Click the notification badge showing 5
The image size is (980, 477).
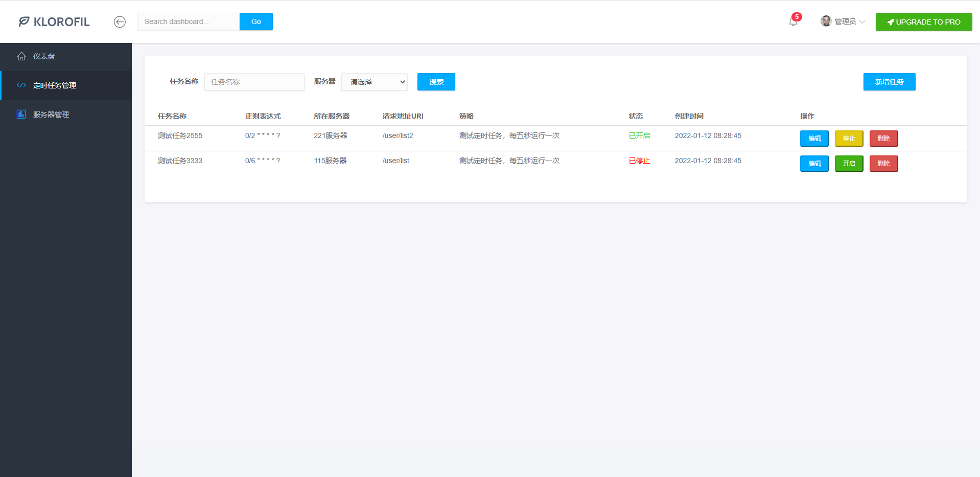coord(797,17)
